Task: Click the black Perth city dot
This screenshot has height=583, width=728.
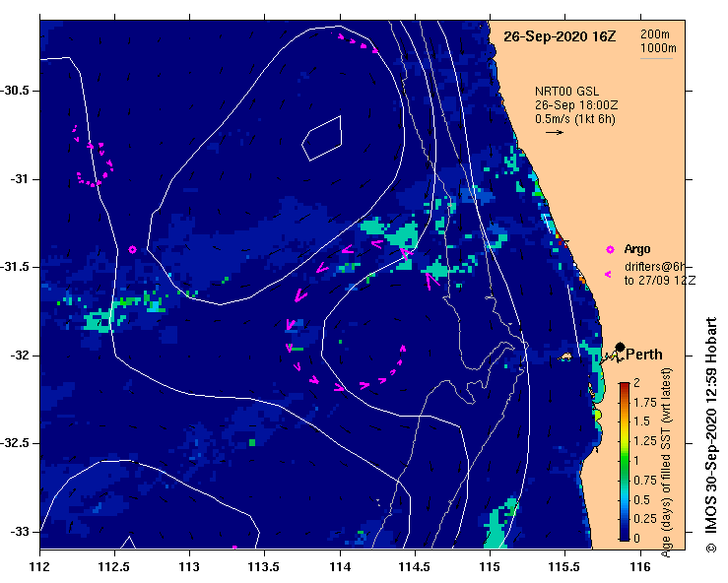Action: pos(620,347)
